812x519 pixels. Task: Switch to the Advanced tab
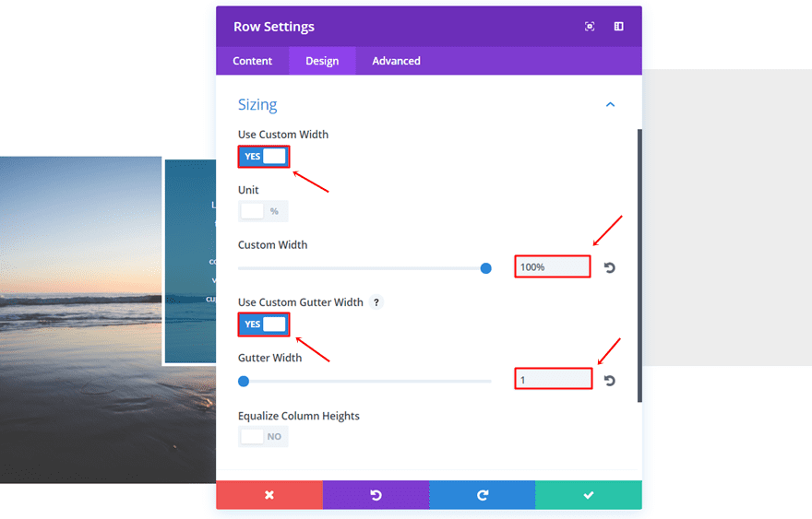[x=396, y=61]
